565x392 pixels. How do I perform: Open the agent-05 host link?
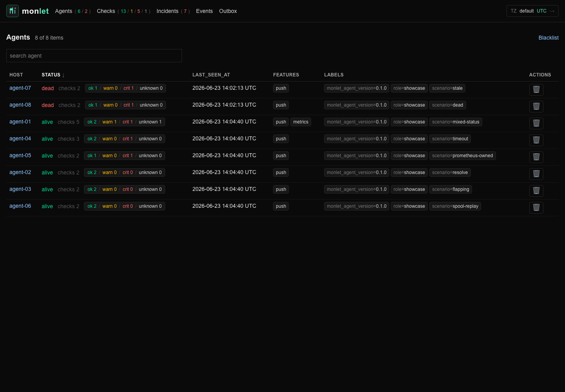pos(20,155)
